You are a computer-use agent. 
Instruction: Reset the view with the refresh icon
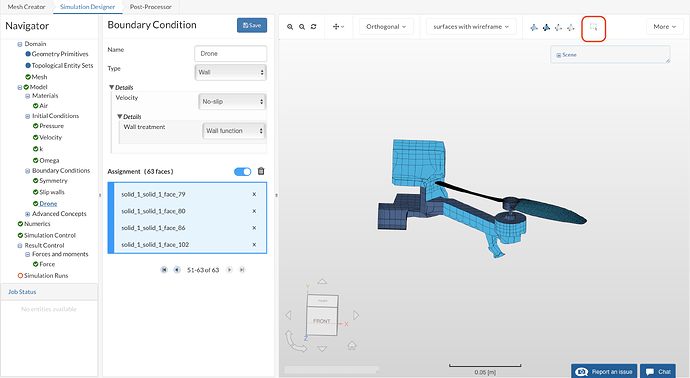point(313,27)
